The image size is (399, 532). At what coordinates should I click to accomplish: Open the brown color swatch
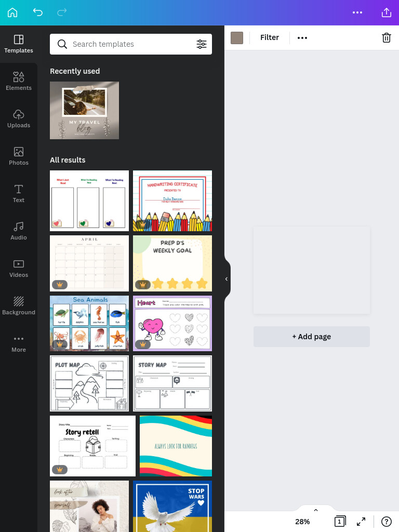[237, 38]
